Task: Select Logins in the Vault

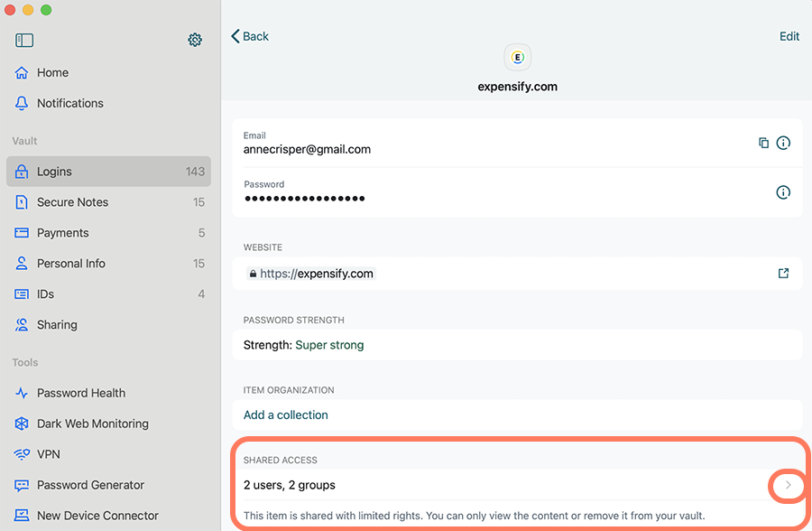Action: [x=109, y=171]
